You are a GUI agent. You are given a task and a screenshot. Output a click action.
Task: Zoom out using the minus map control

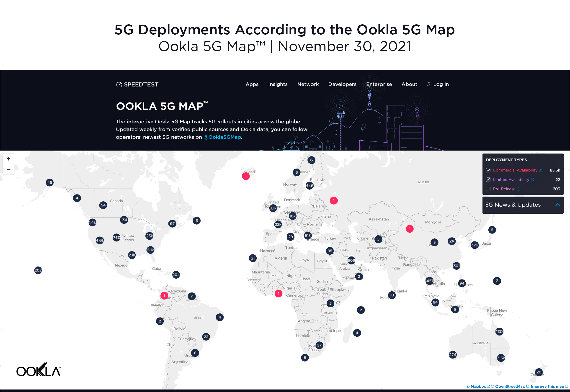[x=9, y=169]
